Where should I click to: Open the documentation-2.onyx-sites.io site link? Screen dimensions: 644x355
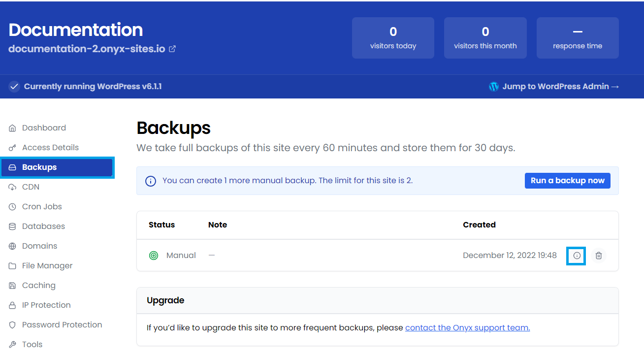pyautogui.click(x=87, y=49)
